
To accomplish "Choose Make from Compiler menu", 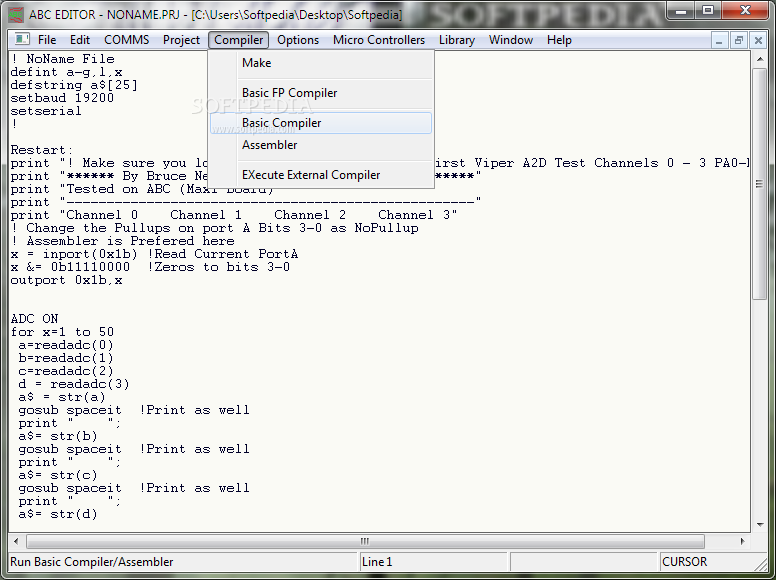I will point(321,63).
